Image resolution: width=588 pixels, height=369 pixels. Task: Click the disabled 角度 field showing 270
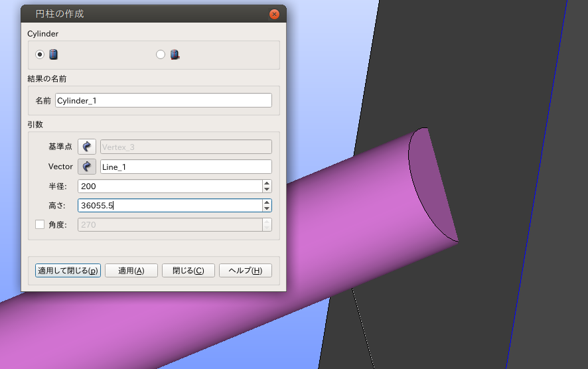170,224
